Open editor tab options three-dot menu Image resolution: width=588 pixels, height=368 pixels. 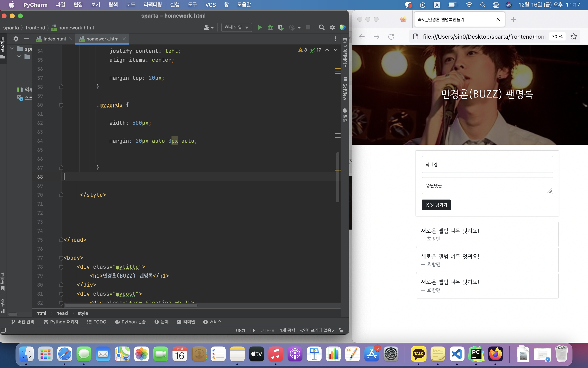336,39
